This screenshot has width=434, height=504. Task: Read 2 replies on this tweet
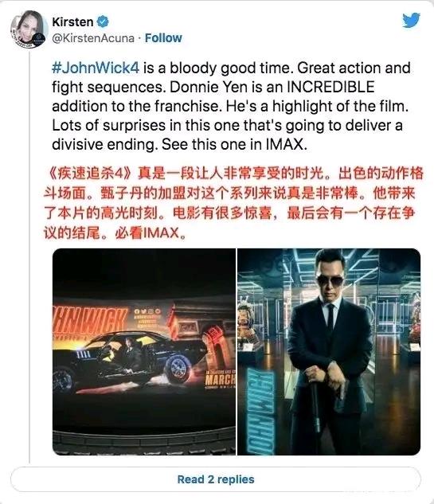[x=216, y=479]
